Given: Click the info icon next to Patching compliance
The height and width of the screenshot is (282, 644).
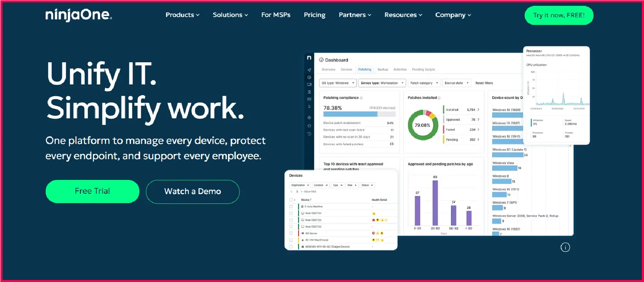Looking at the screenshot, I should [361, 98].
